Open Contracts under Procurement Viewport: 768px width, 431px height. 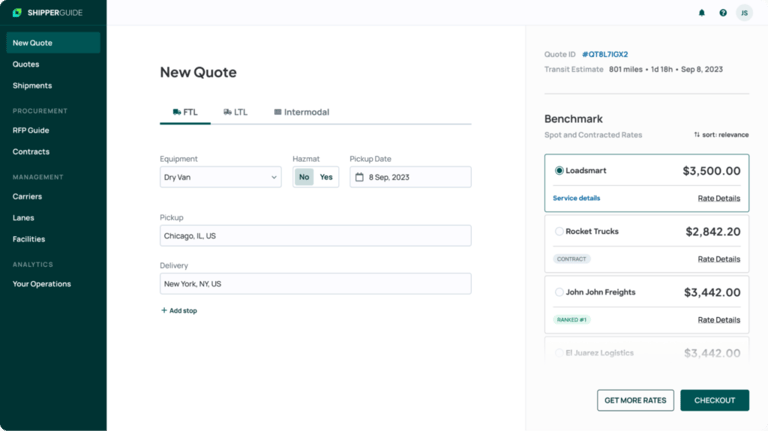point(31,152)
